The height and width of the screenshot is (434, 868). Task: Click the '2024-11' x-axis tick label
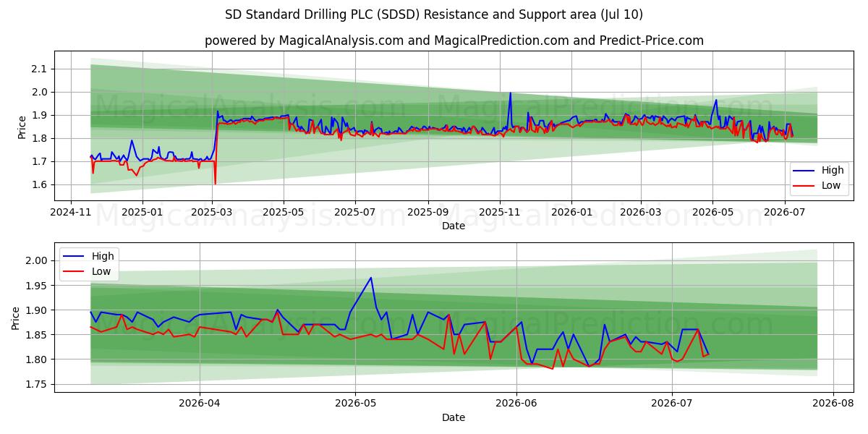tap(71, 212)
